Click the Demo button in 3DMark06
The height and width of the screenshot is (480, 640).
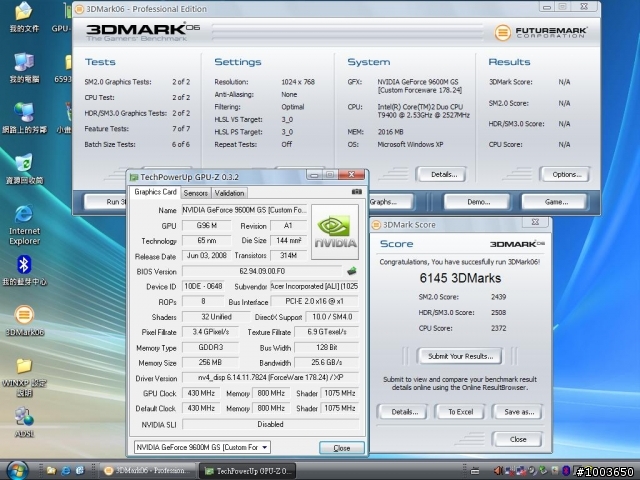tap(478, 202)
